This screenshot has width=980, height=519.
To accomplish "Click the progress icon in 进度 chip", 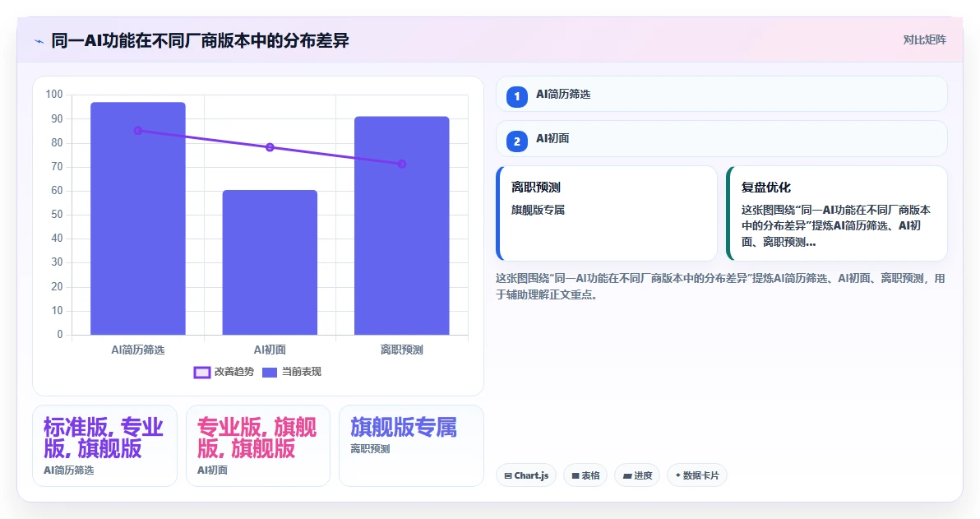I will click(x=626, y=476).
